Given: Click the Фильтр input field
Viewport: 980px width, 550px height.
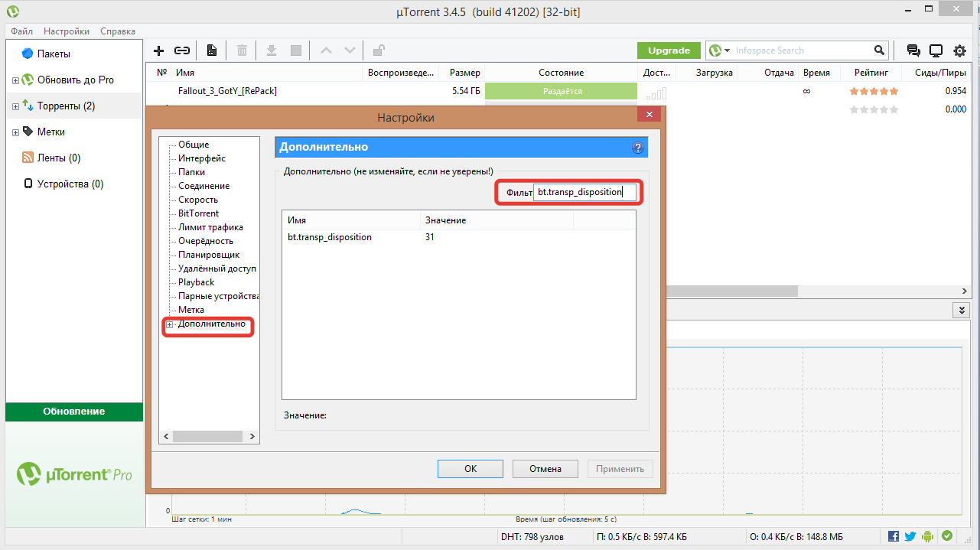Looking at the screenshot, I should (x=585, y=192).
